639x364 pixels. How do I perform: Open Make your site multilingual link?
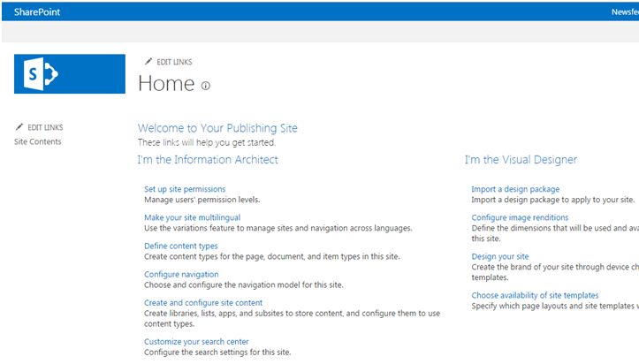pyautogui.click(x=192, y=217)
